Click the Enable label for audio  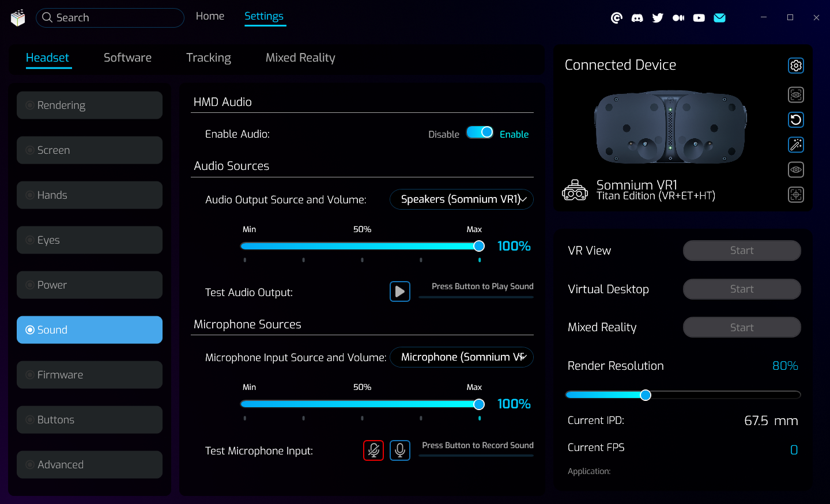514,134
